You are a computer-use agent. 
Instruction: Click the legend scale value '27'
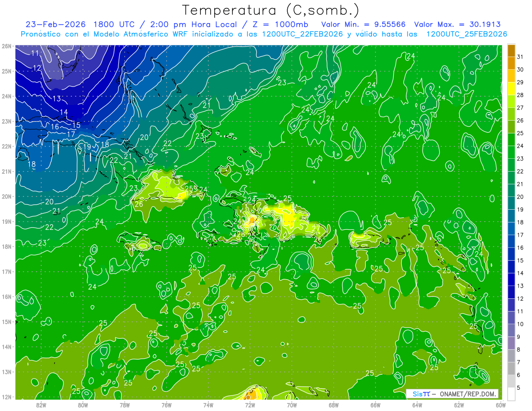click(520, 107)
